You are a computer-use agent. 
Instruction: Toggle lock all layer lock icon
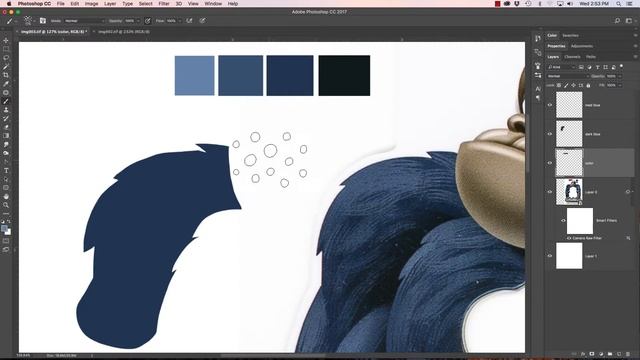(588, 85)
